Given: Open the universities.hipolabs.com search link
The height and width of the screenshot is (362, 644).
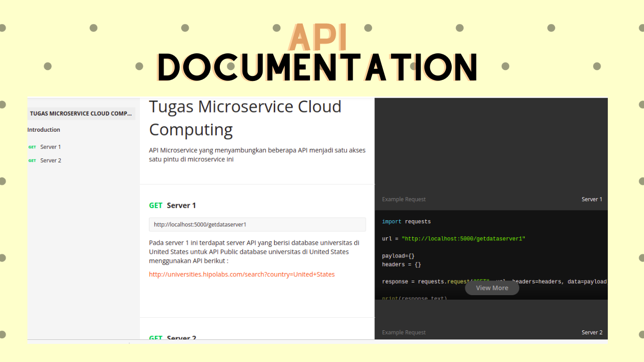Looking at the screenshot, I should (242, 275).
